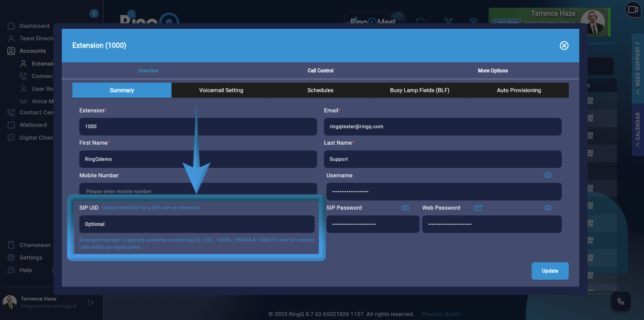
Task: Click the RingQ Meet video camera icon
Action: pyautogui.click(x=633, y=10)
